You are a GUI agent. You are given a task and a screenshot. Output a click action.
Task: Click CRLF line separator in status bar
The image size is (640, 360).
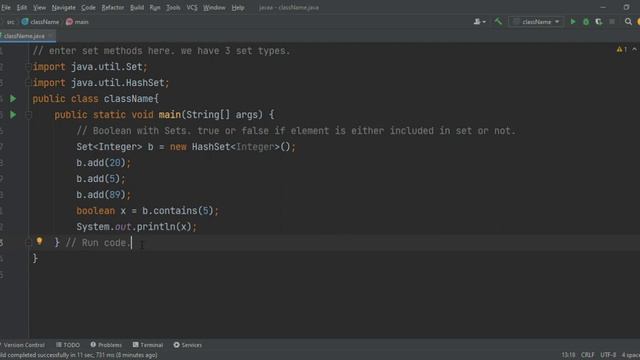pos(588,355)
